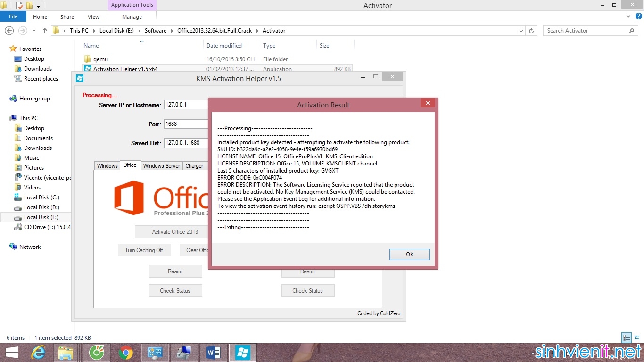This screenshot has width=644, height=362.
Task: Click the Properties quick access icon
Action: (19, 6)
